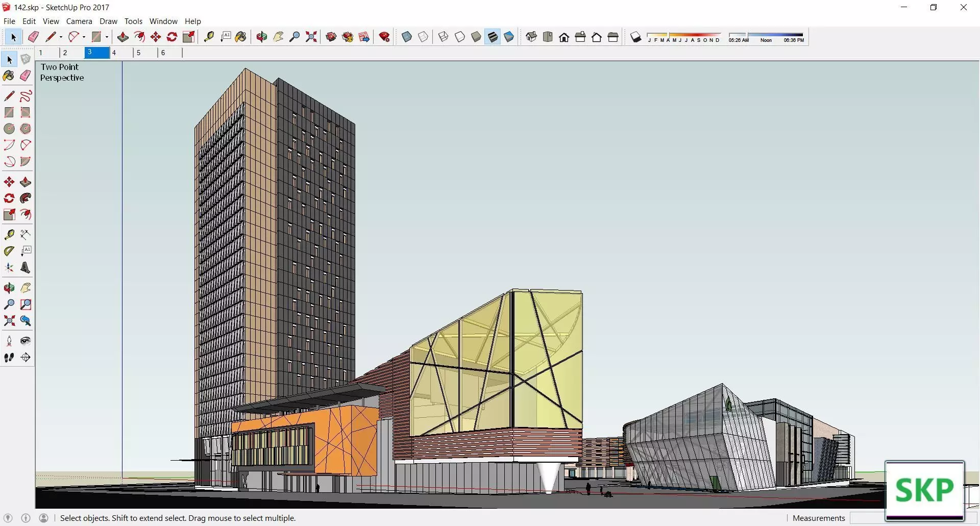Pick the 3D Text tool

(x=26, y=268)
